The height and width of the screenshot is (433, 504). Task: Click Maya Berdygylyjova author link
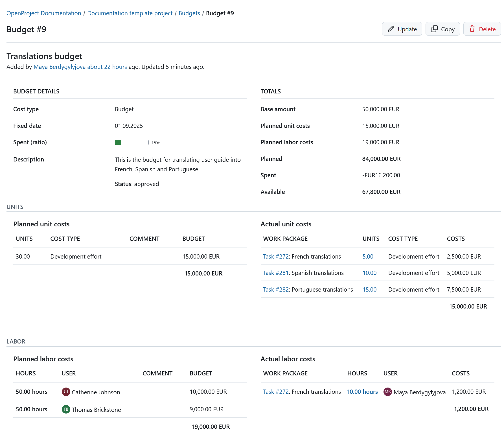(59, 67)
